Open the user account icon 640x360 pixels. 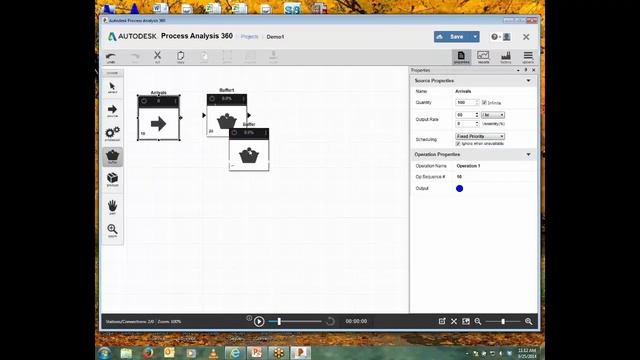507,37
